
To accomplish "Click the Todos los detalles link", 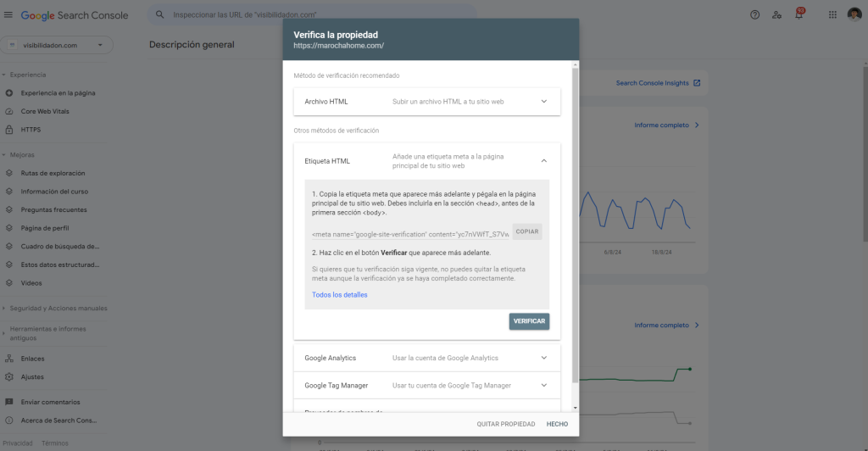I will pos(340,295).
